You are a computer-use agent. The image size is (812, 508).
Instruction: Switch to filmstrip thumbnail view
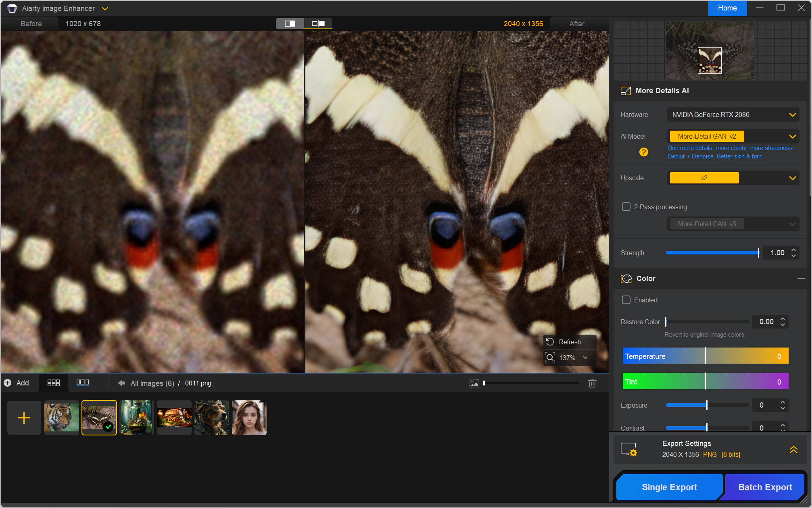click(83, 383)
